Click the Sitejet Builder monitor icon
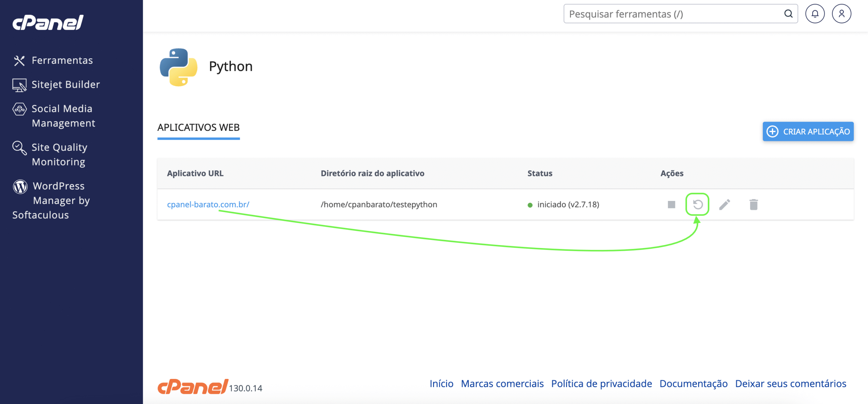 [x=19, y=85]
